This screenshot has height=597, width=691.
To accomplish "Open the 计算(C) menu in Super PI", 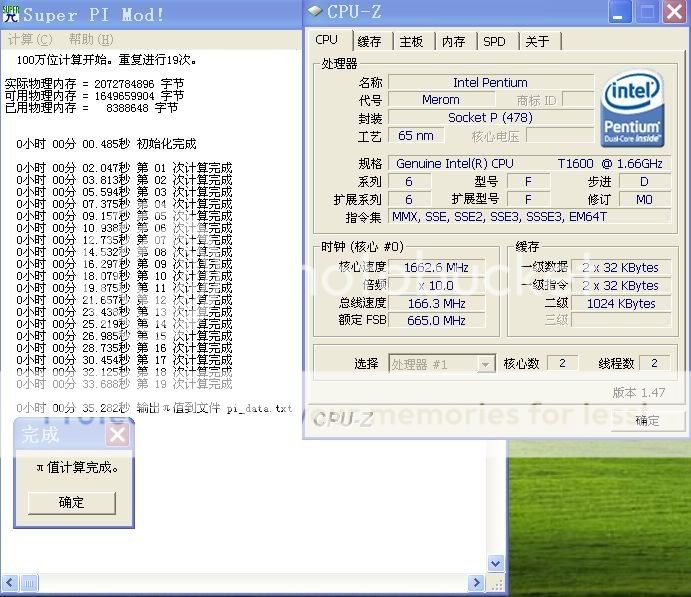I will [30, 40].
